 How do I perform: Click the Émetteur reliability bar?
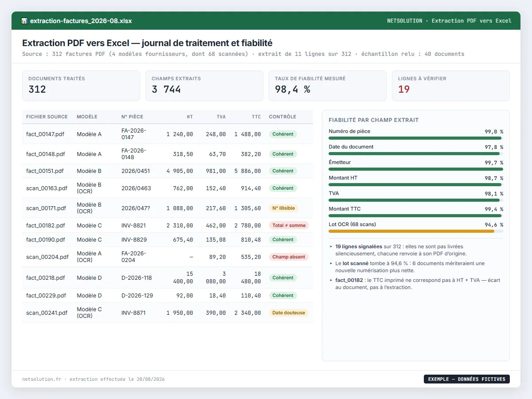416,169
